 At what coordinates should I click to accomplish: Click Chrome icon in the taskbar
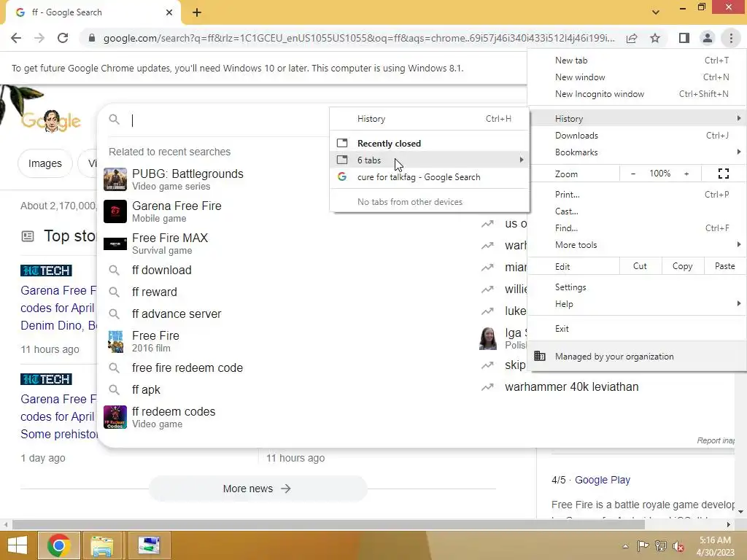coord(58,545)
